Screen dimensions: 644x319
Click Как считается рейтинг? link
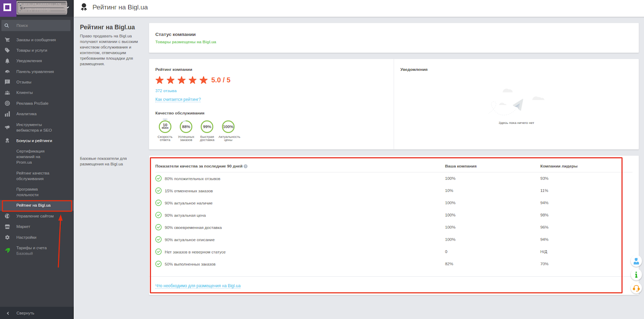pos(178,99)
